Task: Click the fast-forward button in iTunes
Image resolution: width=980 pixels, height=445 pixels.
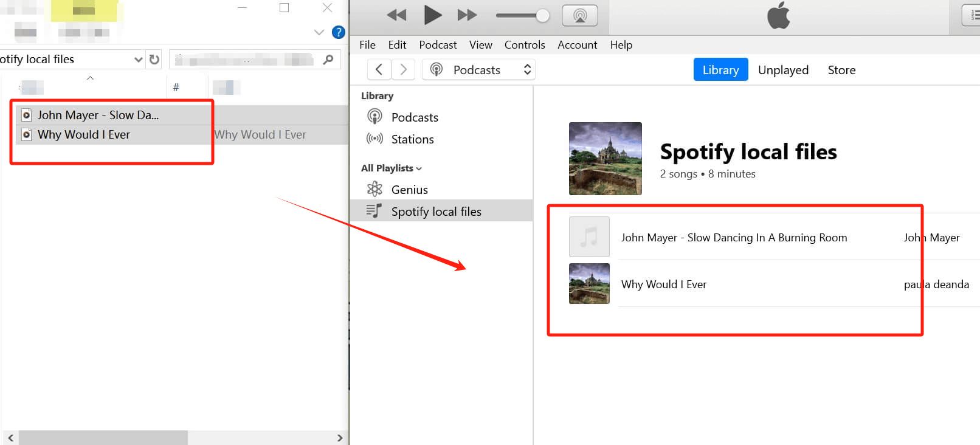Action: (x=467, y=15)
